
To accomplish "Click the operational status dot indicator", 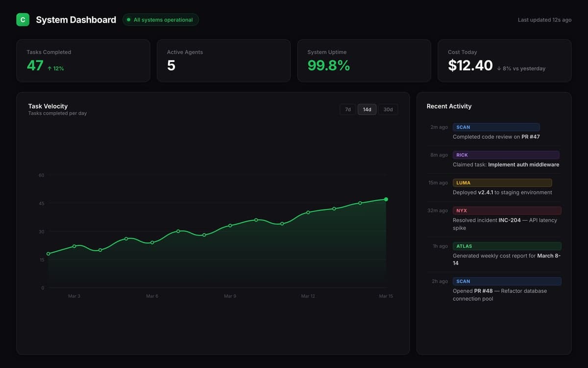I will point(128,20).
